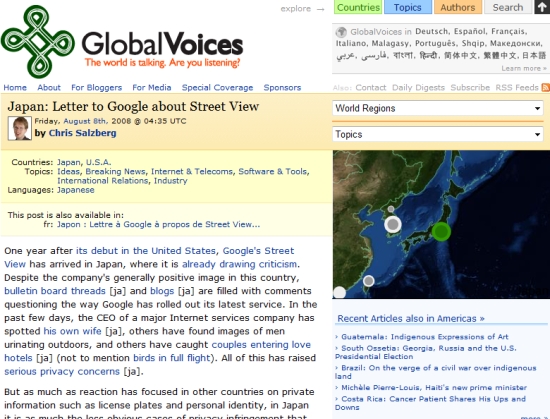Open the 'blogs' link in the article
The image size is (550, 419).
click(x=162, y=291)
